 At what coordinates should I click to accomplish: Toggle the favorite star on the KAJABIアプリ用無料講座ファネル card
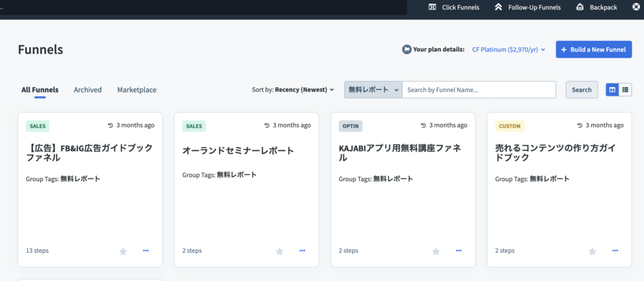pos(436,251)
